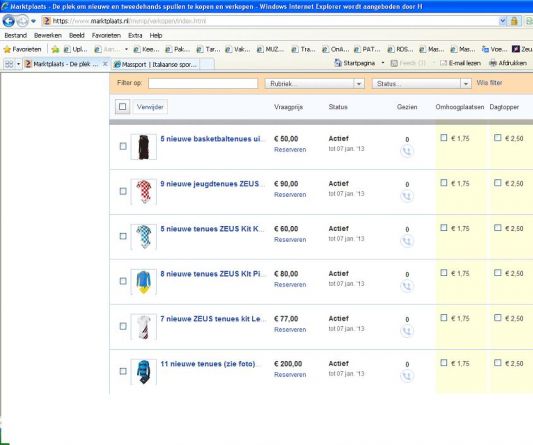
Task: Tick checkbox for 7 nieuwe ZEUS tenues kit Le row
Action: point(123,326)
